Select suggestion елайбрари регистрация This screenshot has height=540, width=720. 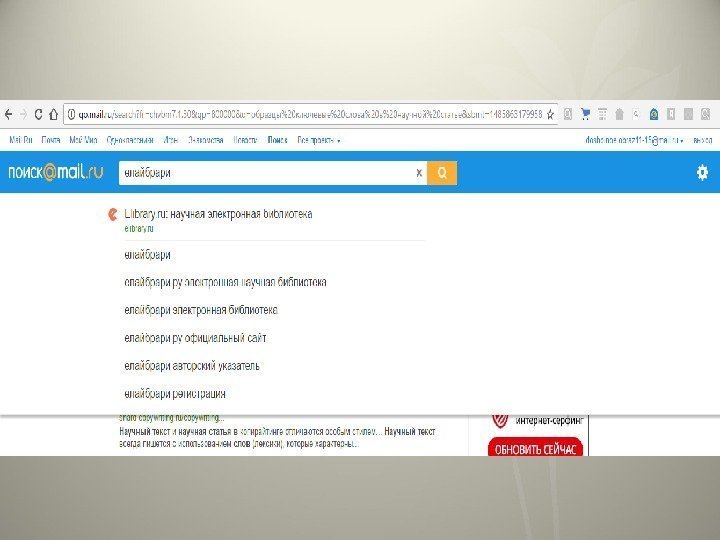(175, 394)
